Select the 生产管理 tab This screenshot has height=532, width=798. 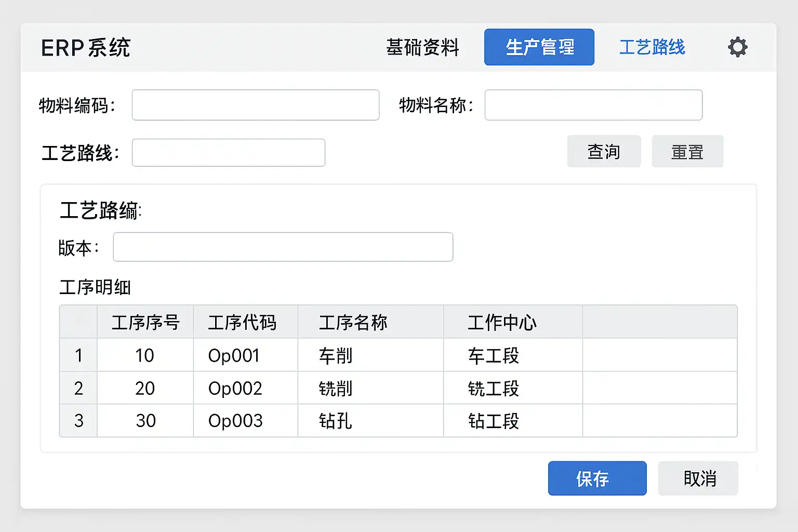(x=539, y=47)
